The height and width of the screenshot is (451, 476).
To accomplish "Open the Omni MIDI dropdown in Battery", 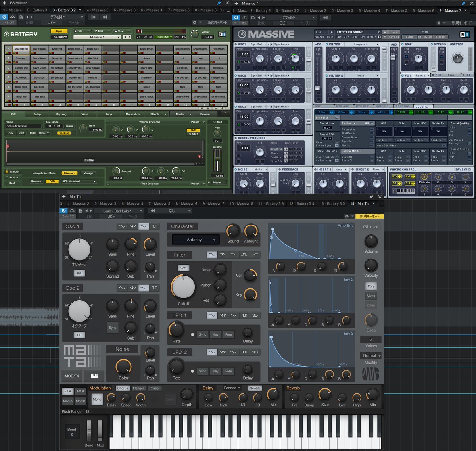I will pos(44,133).
